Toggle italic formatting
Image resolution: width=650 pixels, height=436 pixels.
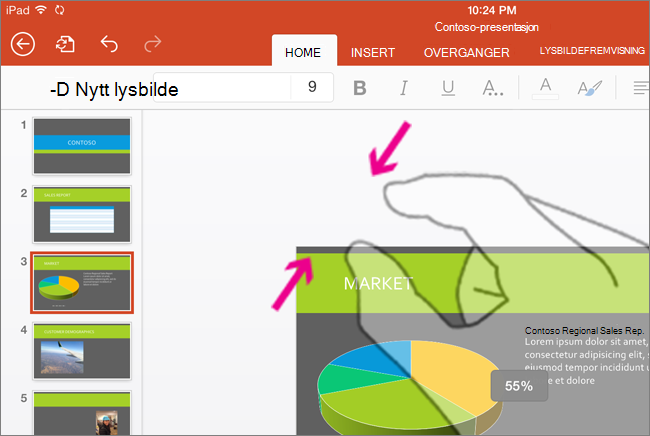pos(404,88)
